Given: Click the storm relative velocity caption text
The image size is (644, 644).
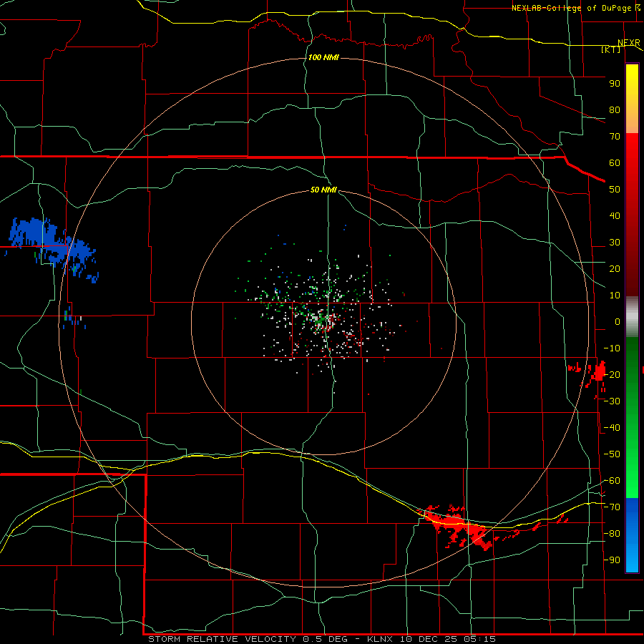Looking at the screenshot, I should tap(321, 639).
